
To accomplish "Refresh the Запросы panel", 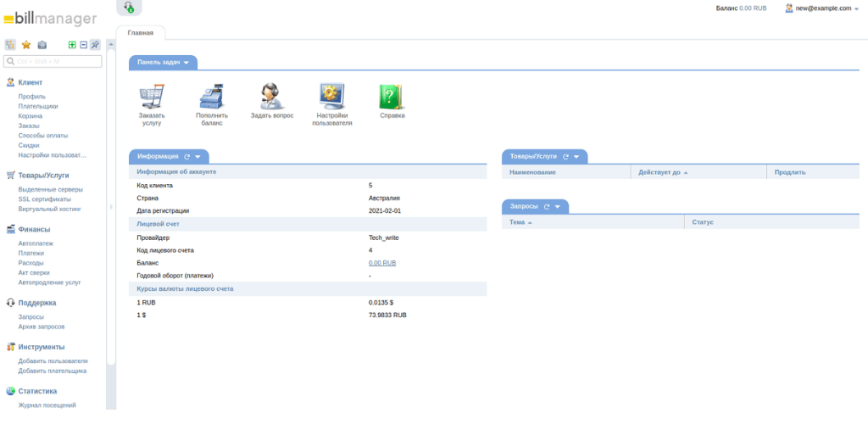I will pos(547,207).
